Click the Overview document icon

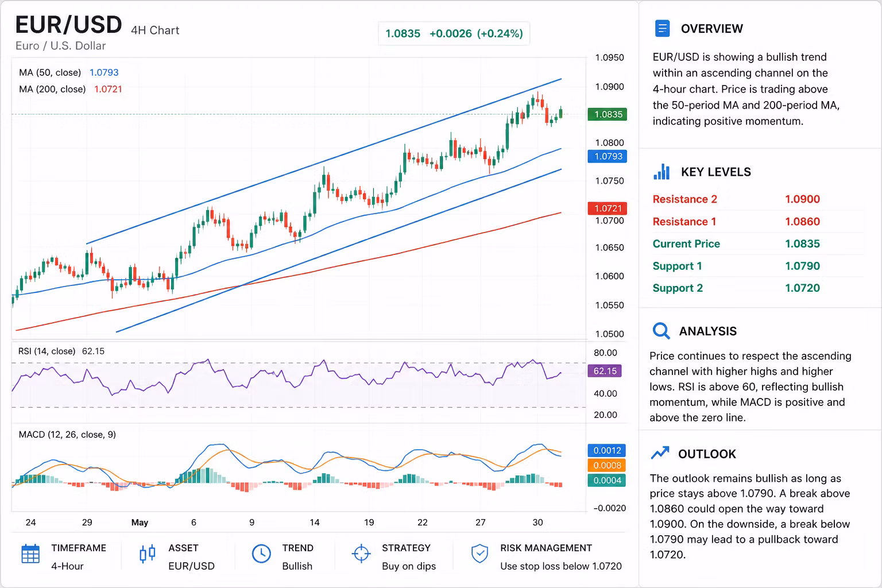[x=662, y=28]
